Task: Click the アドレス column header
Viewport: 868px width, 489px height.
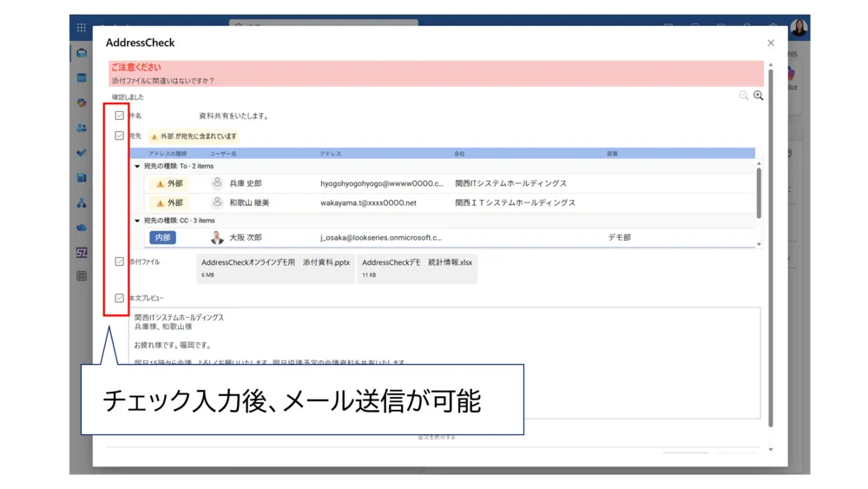Action: click(331, 154)
